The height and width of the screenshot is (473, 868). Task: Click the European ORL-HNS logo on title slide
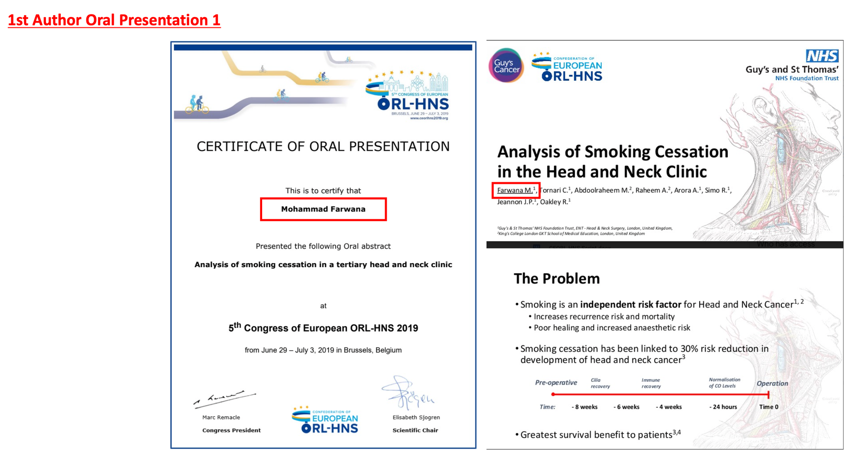click(567, 67)
